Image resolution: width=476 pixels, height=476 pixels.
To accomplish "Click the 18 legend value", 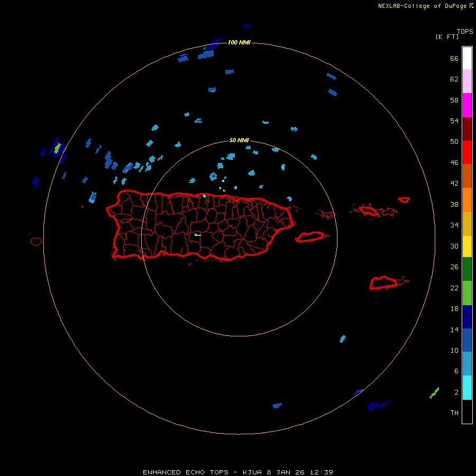I will [x=454, y=309].
